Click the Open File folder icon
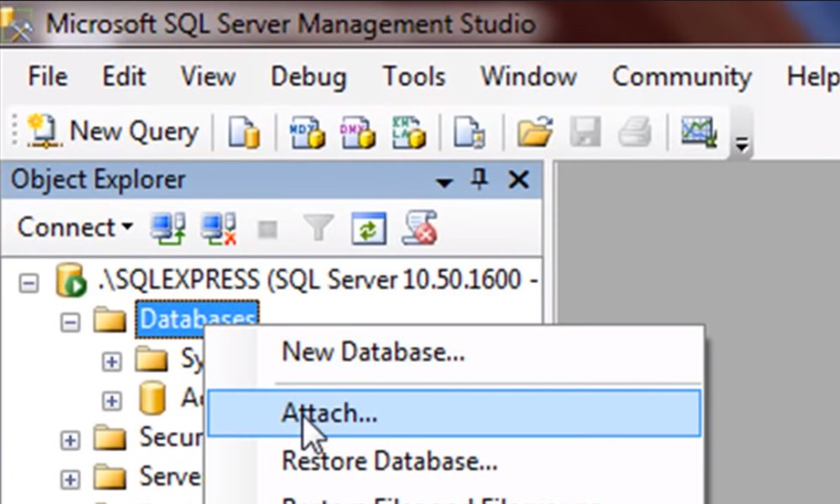This screenshot has width=840, height=504. pyautogui.click(x=534, y=133)
